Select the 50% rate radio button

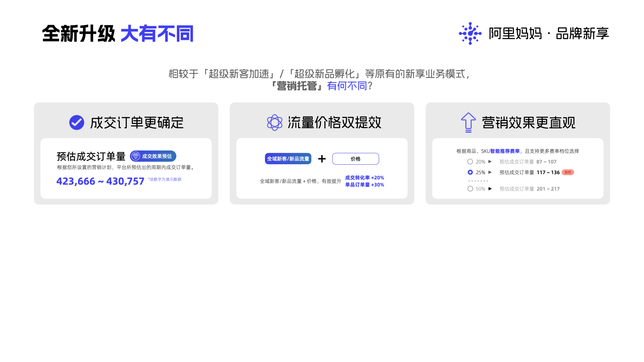click(x=470, y=189)
